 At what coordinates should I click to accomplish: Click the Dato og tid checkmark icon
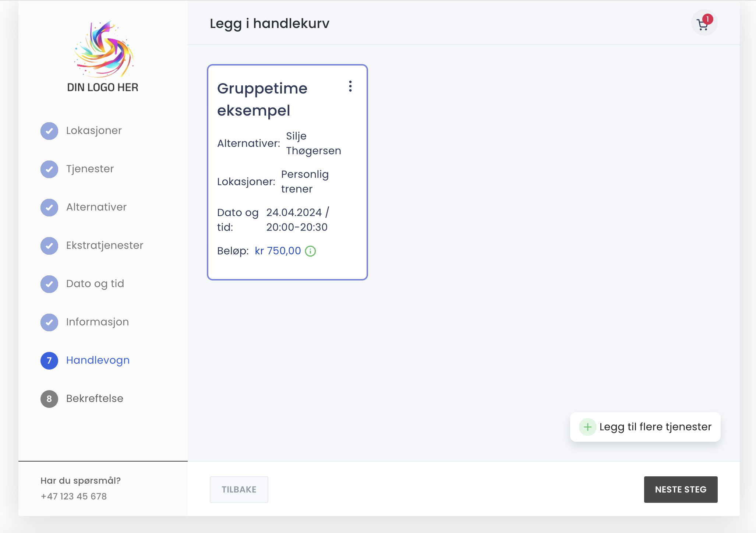[x=49, y=284]
